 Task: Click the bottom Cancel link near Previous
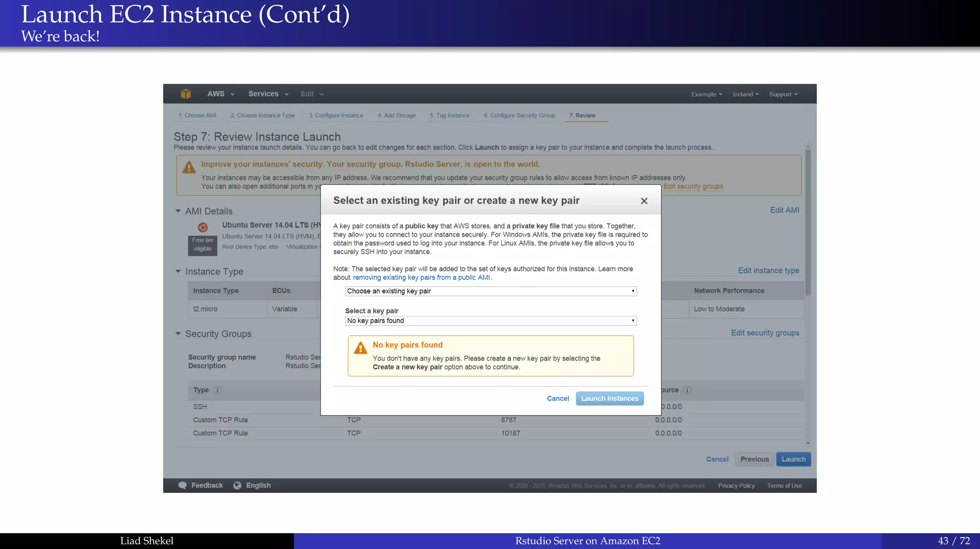point(717,459)
